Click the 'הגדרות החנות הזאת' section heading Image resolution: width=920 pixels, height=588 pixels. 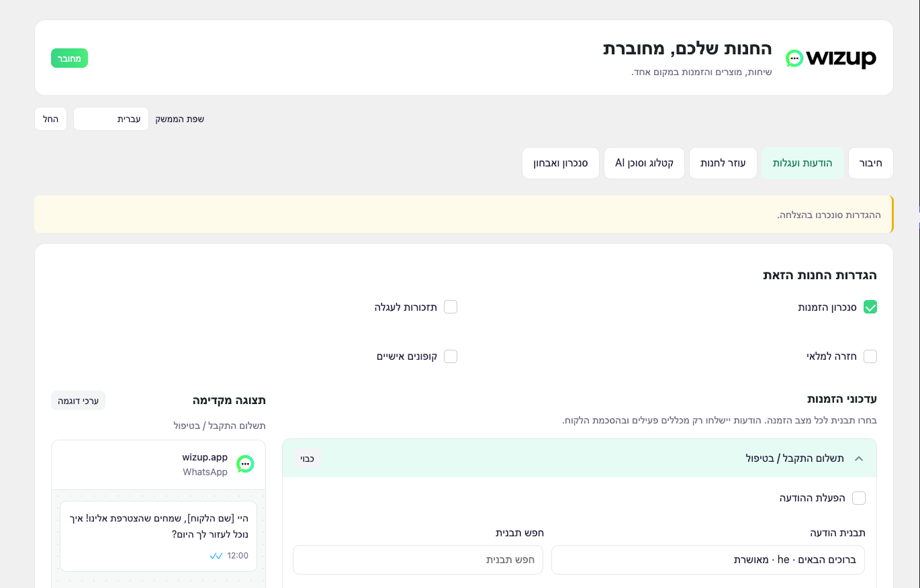[x=820, y=275]
